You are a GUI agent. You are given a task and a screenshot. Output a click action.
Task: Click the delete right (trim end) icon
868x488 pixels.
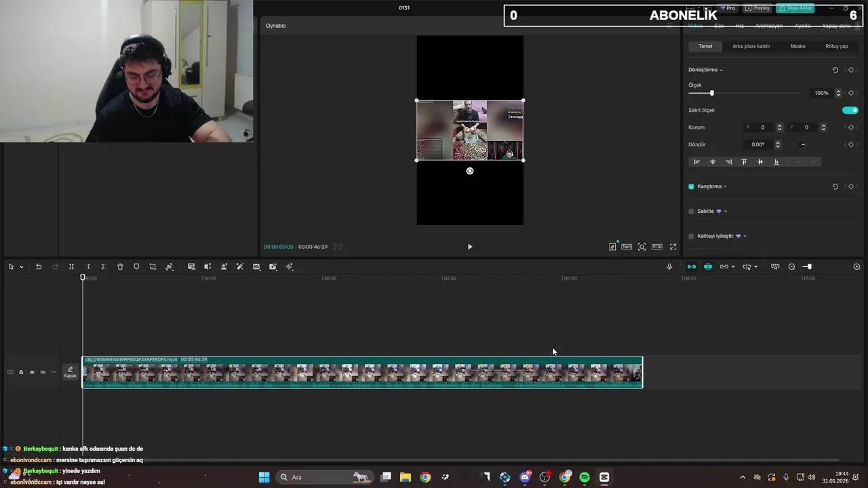tap(104, 267)
